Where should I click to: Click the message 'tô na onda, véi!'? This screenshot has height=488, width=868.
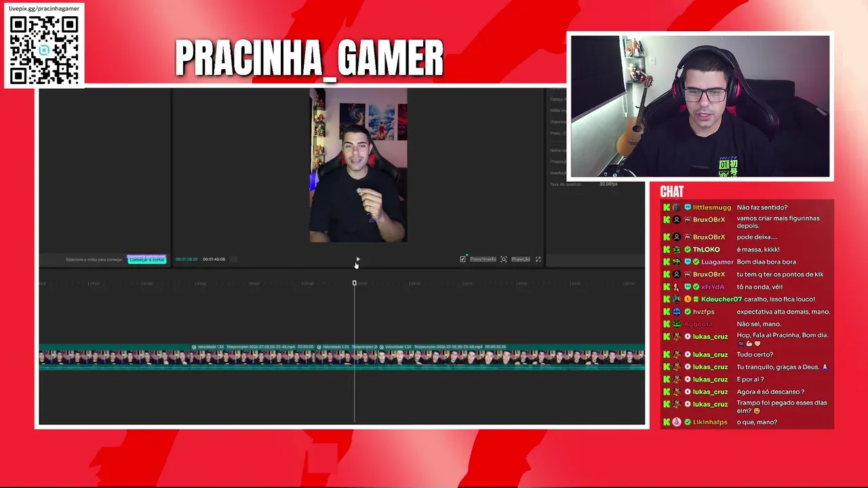click(760, 287)
